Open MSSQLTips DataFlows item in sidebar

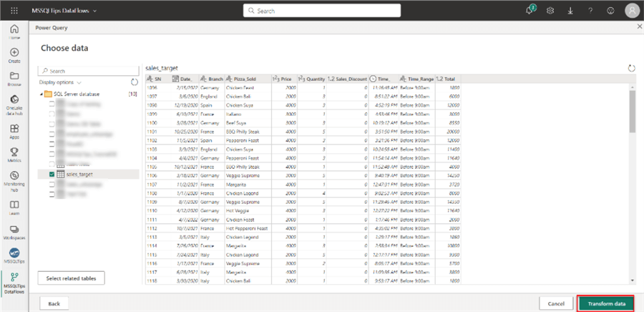(x=14, y=283)
